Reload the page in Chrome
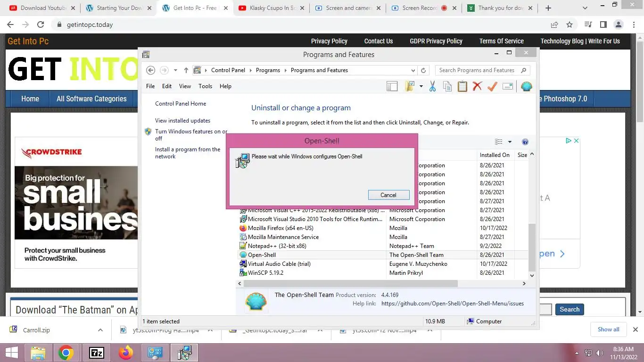 pyautogui.click(x=41, y=25)
